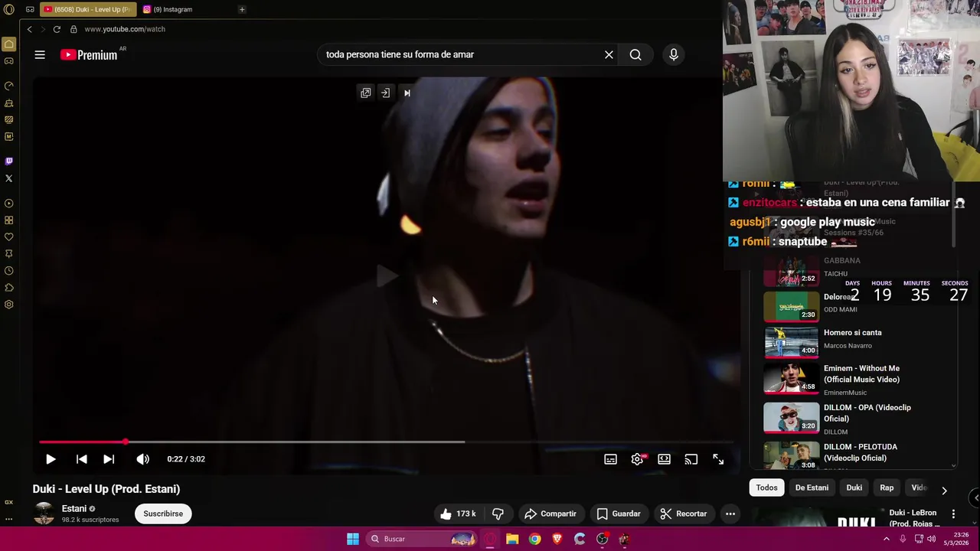980x551 pixels.
Task: Open the Homero si canta video
Action: pos(852,333)
